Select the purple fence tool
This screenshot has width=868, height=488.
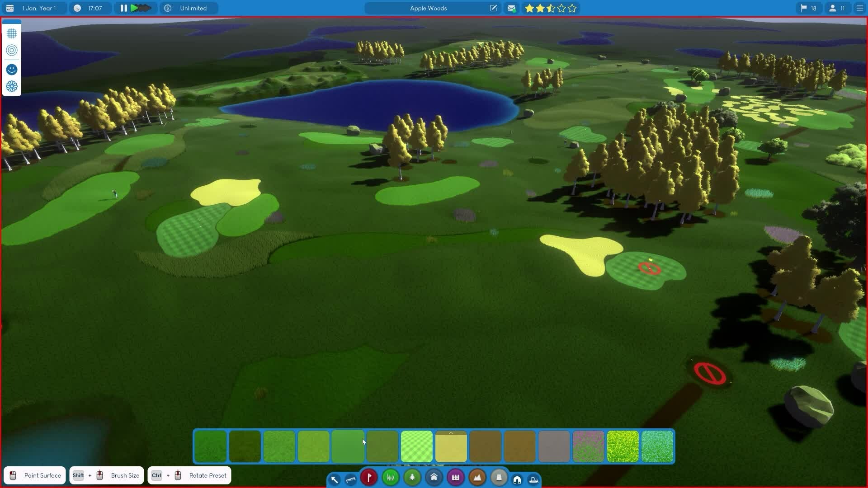tap(455, 477)
